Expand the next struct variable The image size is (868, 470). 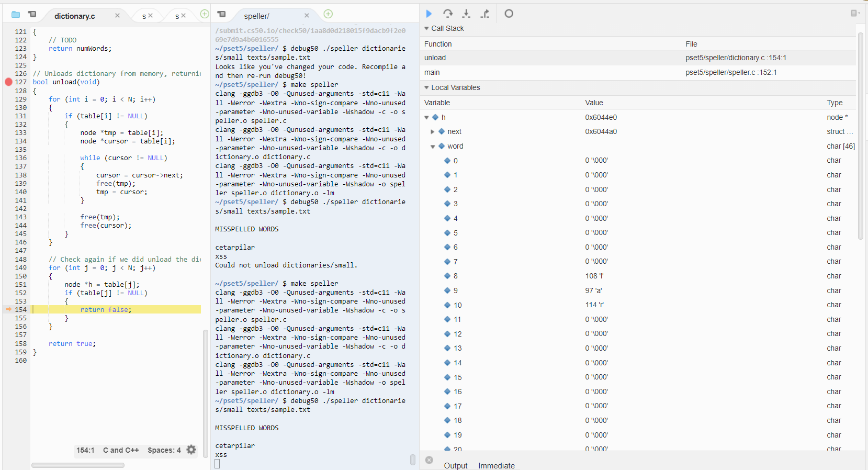(x=432, y=132)
